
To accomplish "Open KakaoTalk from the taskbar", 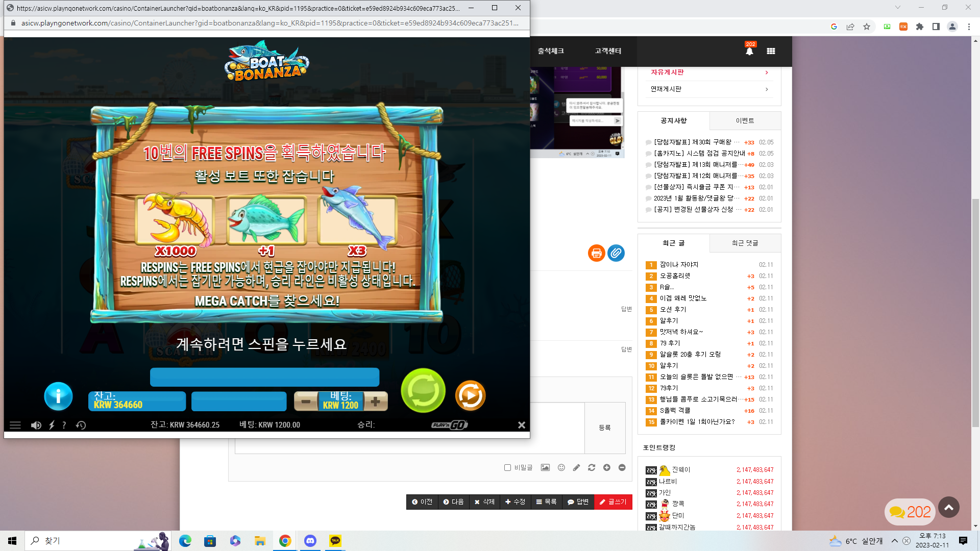I will click(335, 541).
